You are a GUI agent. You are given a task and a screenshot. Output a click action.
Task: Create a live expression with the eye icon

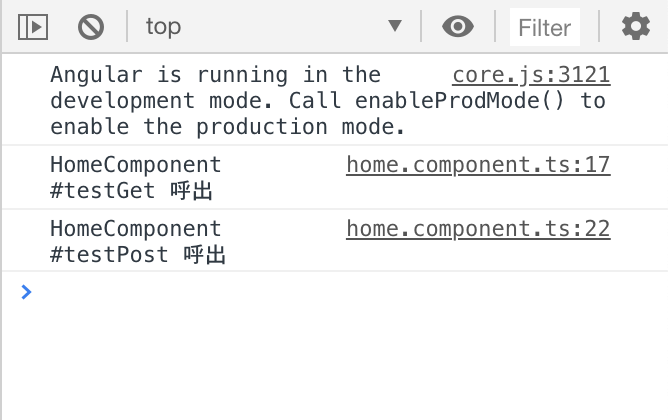pos(458,26)
